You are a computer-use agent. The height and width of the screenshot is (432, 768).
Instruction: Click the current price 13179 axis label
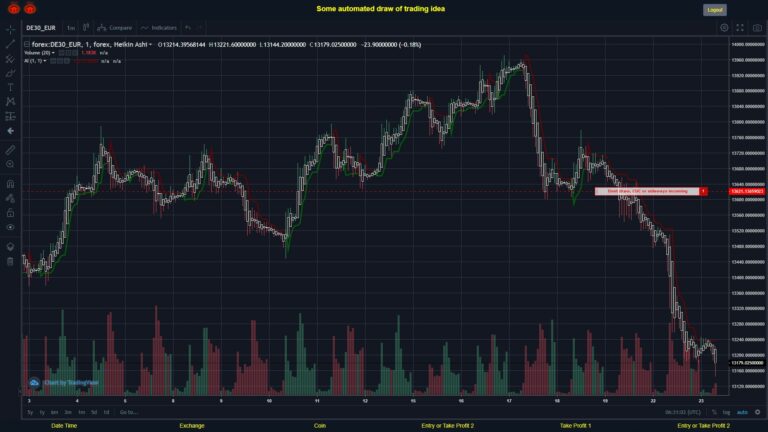(747, 363)
